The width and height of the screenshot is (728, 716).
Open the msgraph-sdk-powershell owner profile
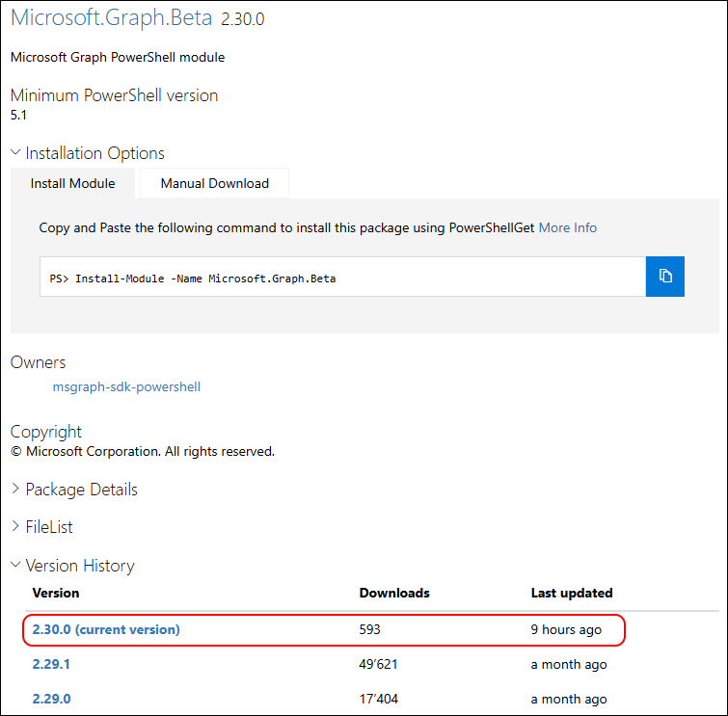(126, 387)
